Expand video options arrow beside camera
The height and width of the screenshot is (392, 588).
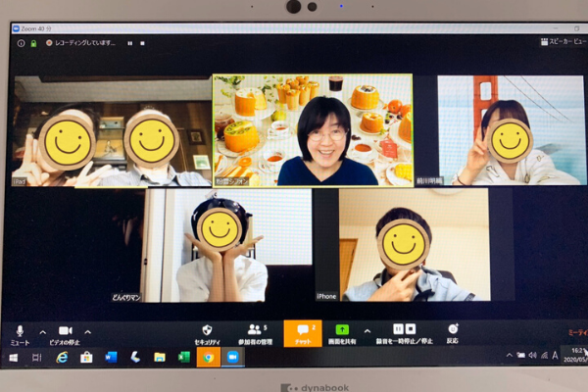(87, 331)
